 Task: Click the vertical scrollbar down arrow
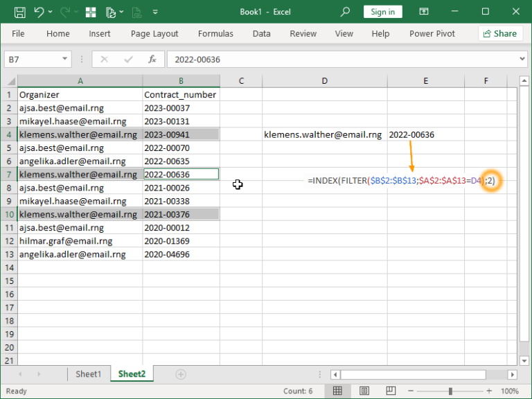click(x=524, y=361)
